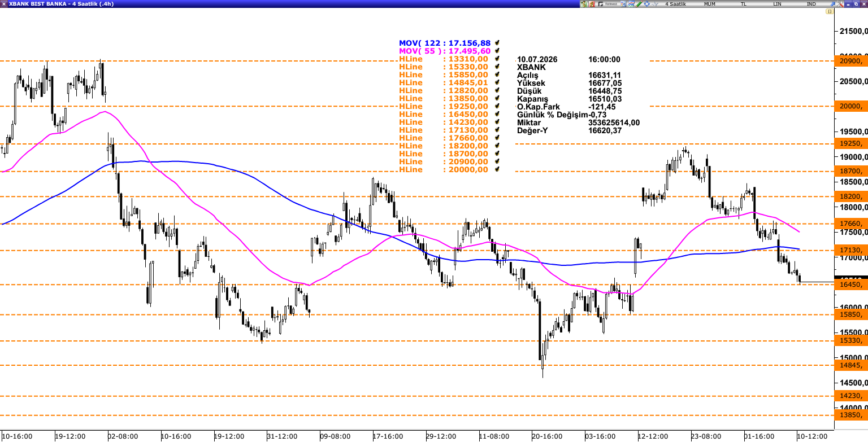Open the LIN scale selector

778,4
